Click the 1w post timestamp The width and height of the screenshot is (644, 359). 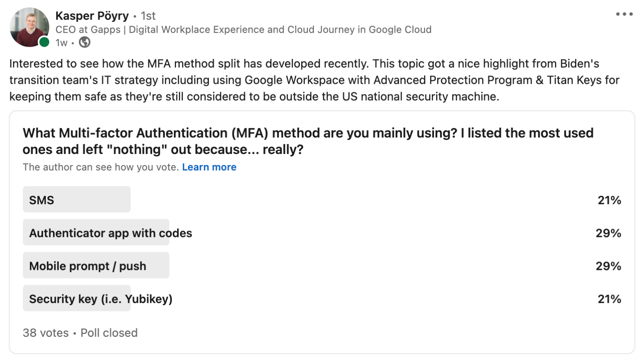tap(61, 43)
